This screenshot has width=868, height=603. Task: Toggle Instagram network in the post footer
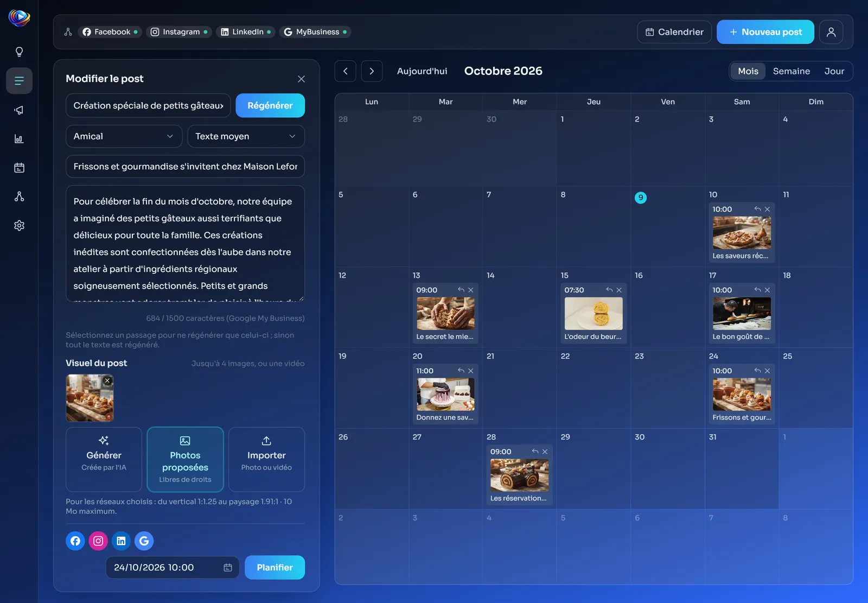[98, 541]
